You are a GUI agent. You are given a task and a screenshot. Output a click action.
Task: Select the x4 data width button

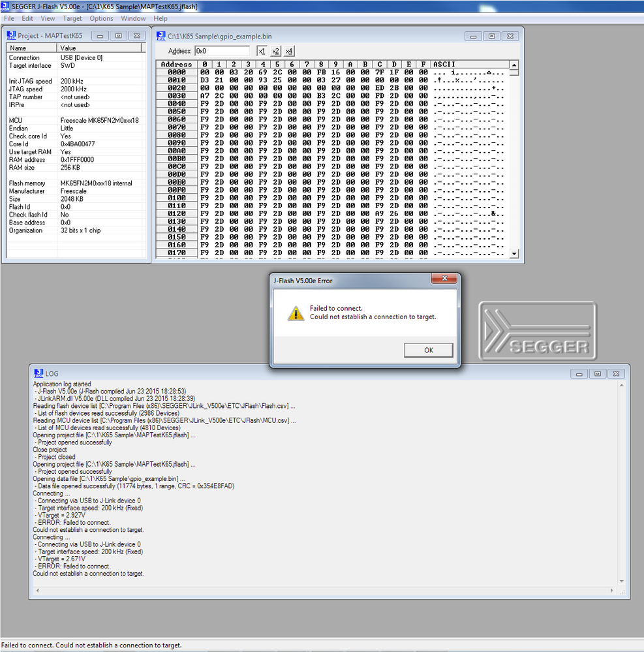289,51
